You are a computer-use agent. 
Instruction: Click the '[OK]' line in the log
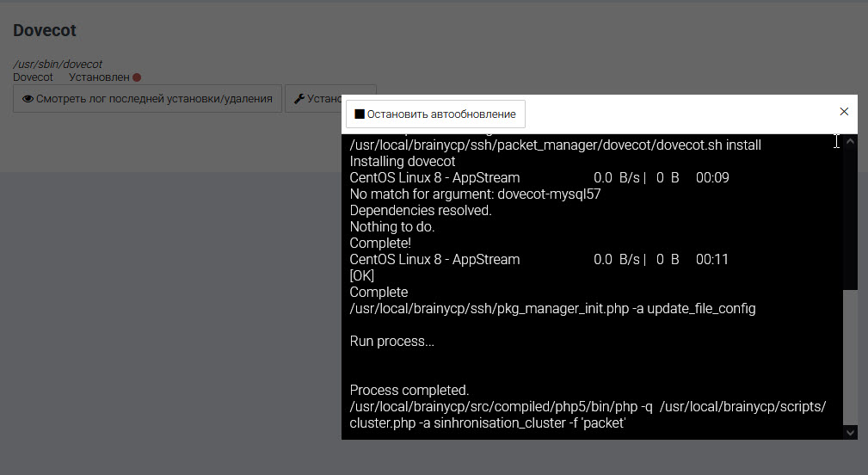point(362,275)
